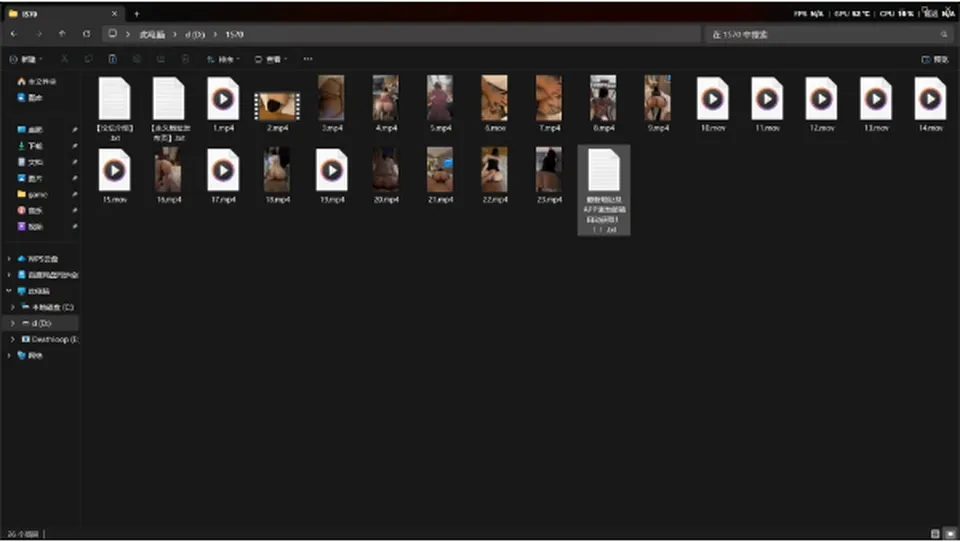Open the Downloads quick access folder
Screen dimensions: 960x542
(31, 146)
